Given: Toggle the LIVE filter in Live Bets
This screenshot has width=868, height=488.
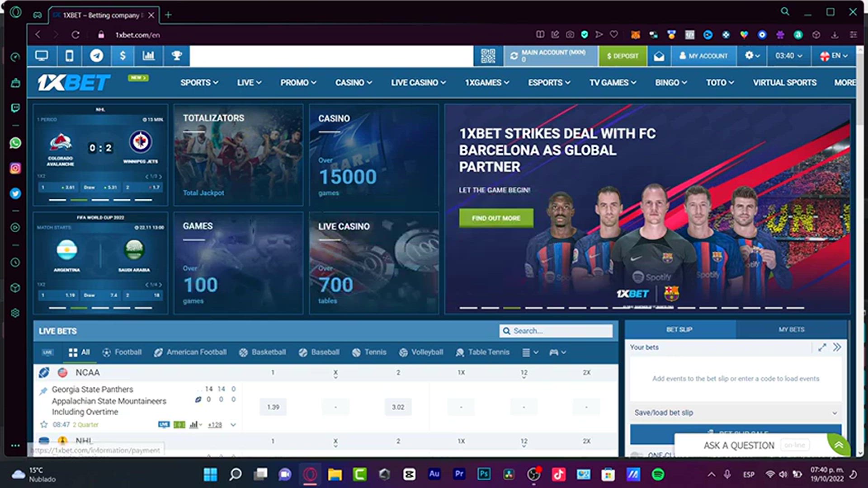Looking at the screenshot, I should (x=47, y=352).
